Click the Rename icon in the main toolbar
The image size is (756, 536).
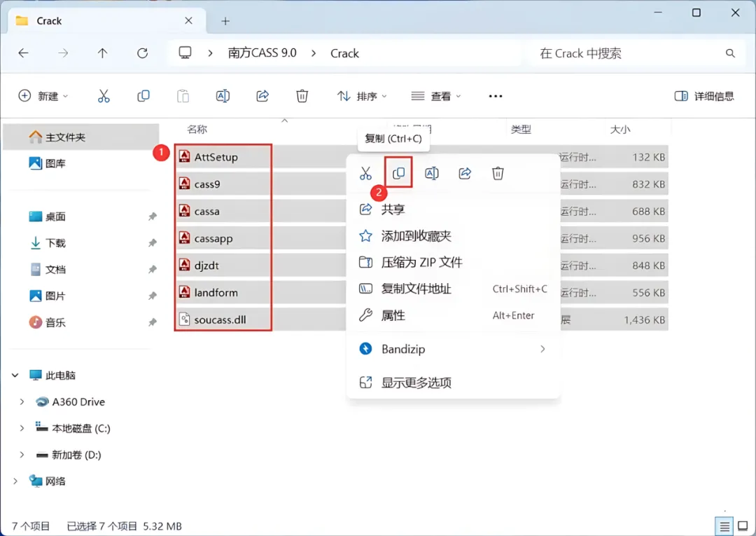(x=223, y=96)
